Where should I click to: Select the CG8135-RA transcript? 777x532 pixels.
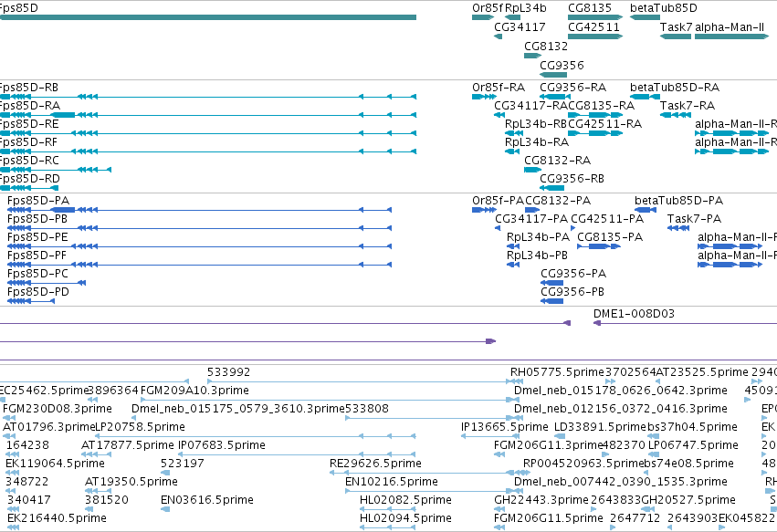(x=595, y=115)
